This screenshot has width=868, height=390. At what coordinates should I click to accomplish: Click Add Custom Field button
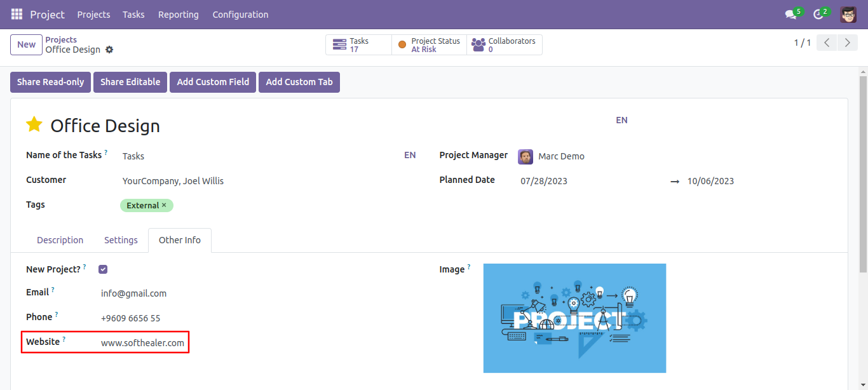click(213, 82)
